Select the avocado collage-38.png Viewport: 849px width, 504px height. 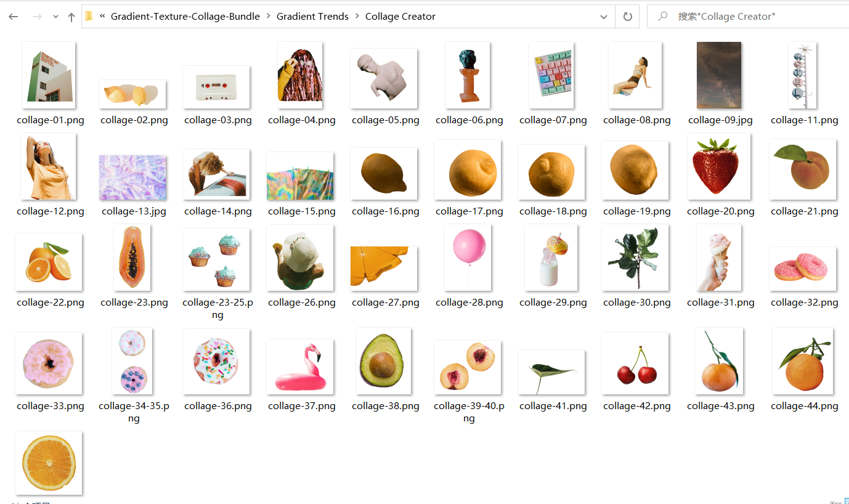[384, 361]
